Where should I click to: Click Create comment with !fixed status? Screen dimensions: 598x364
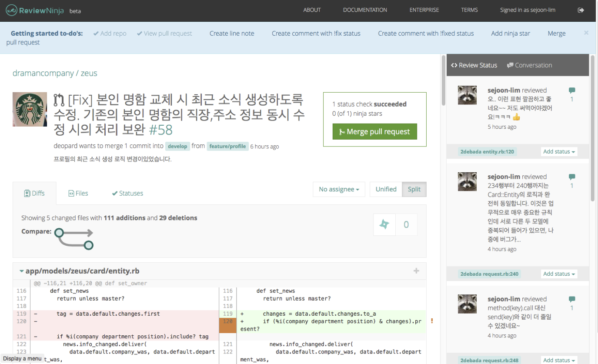[426, 33]
